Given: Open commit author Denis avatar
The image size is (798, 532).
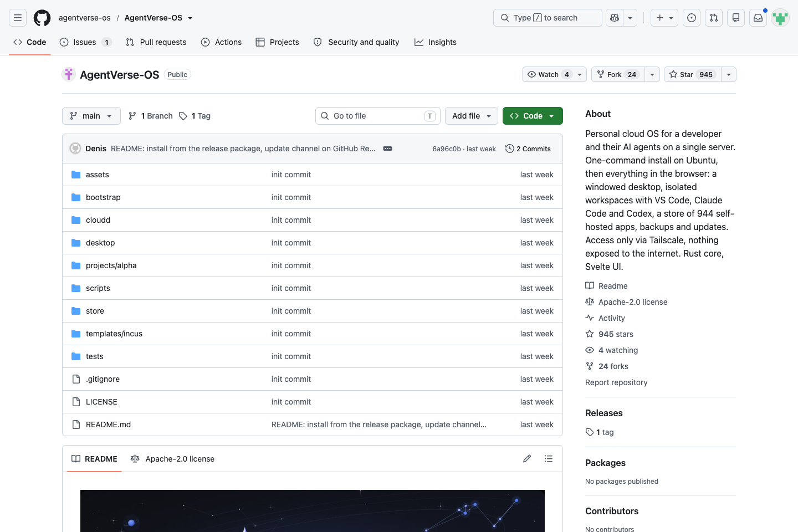Looking at the screenshot, I should coord(75,149).
